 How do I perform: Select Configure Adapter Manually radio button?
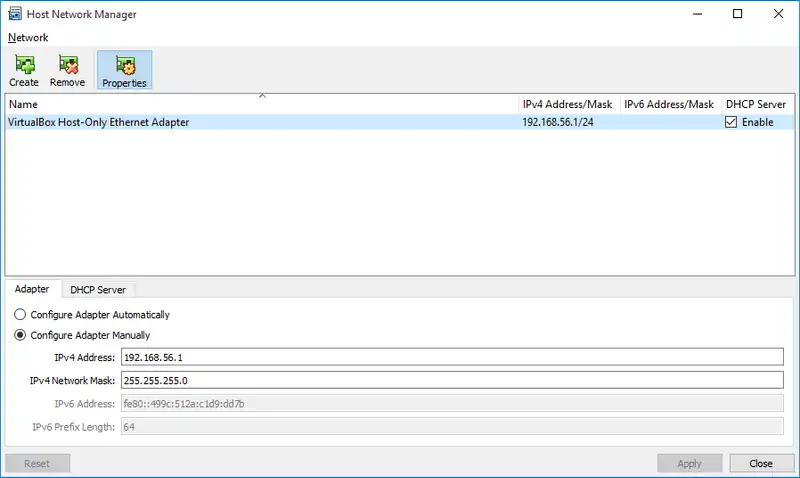pos(20,335)
